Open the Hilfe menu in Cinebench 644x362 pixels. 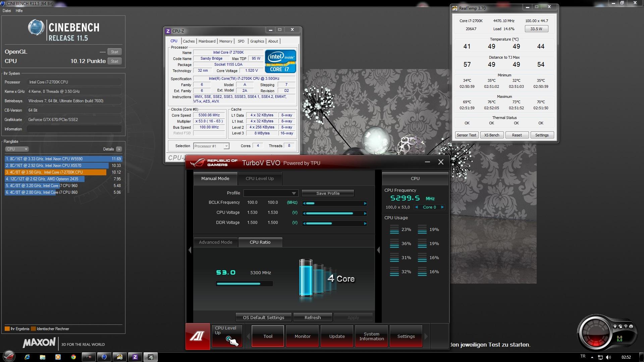(x=19, y=11)
